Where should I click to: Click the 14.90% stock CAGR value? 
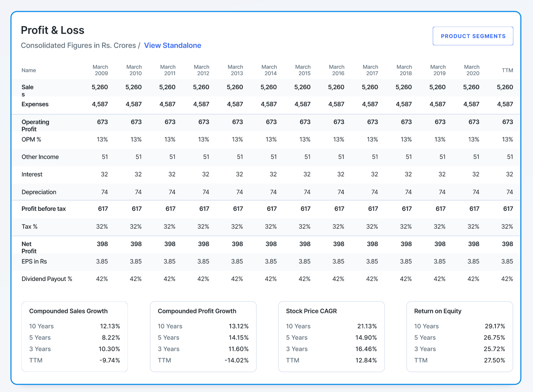click(x=366, y=337)
